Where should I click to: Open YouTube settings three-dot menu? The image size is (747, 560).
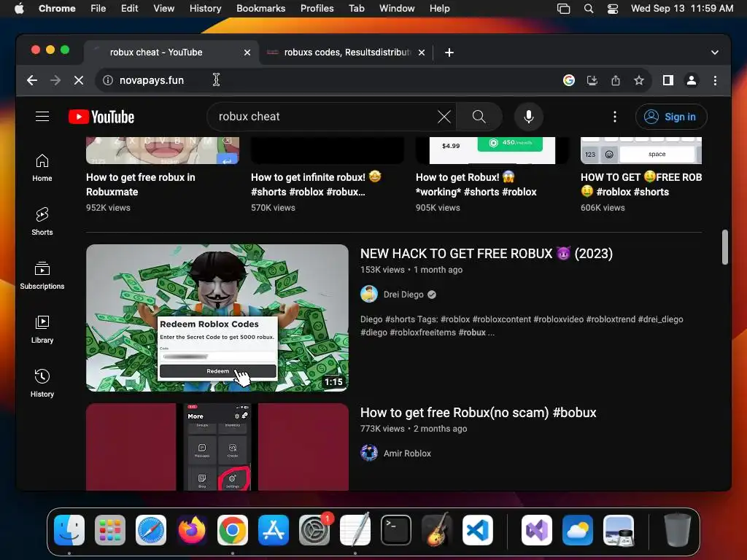click(614, 117)
